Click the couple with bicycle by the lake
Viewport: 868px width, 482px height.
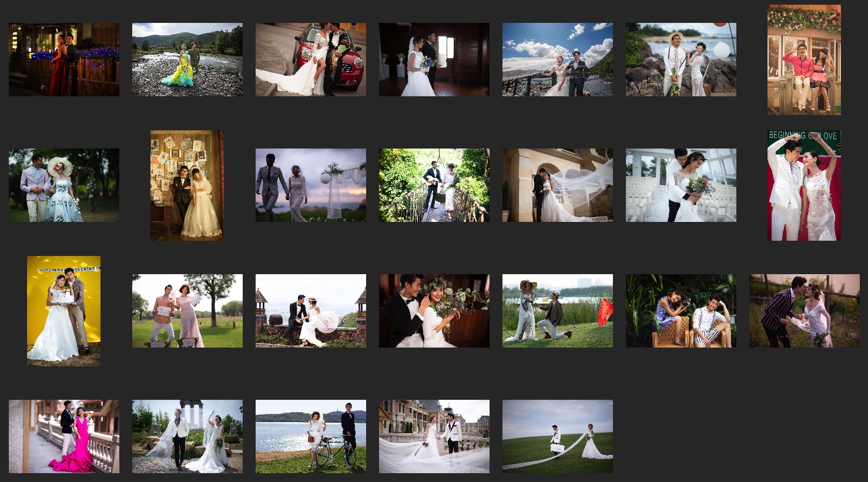point(310,436)
